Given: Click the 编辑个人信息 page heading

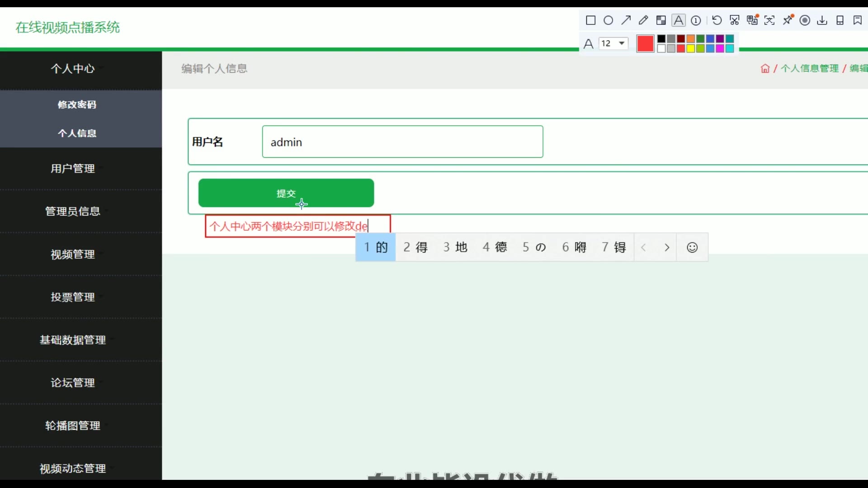Looking at the screenshot, I should point(214,69).
